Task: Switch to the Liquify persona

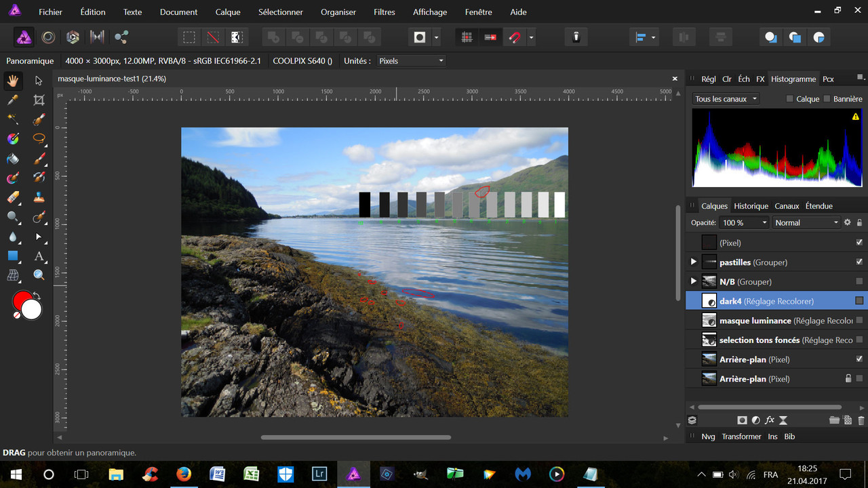Action: [48, 37]
